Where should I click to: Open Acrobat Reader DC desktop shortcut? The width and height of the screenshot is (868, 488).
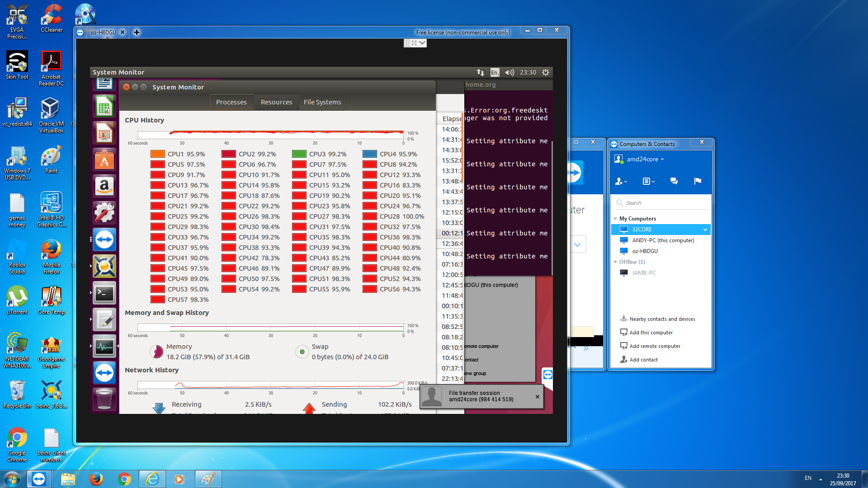click(51, 69)
